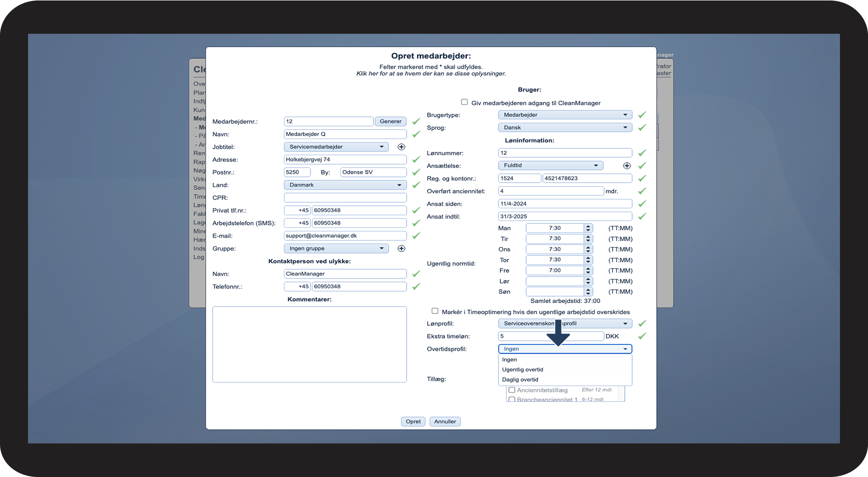This screenshot has height=477, width=868.
Task: Click the Privat tlf.nr. +45 country code field
Action: [297, 210]
